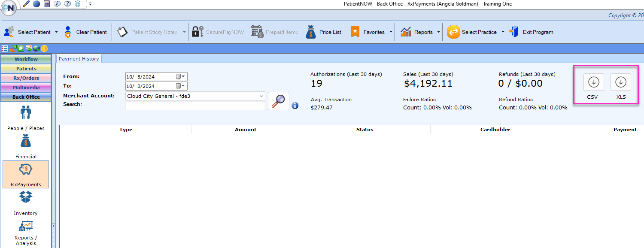Open the RxPayments section
The image size is (644, 248).
click(26, 174)
